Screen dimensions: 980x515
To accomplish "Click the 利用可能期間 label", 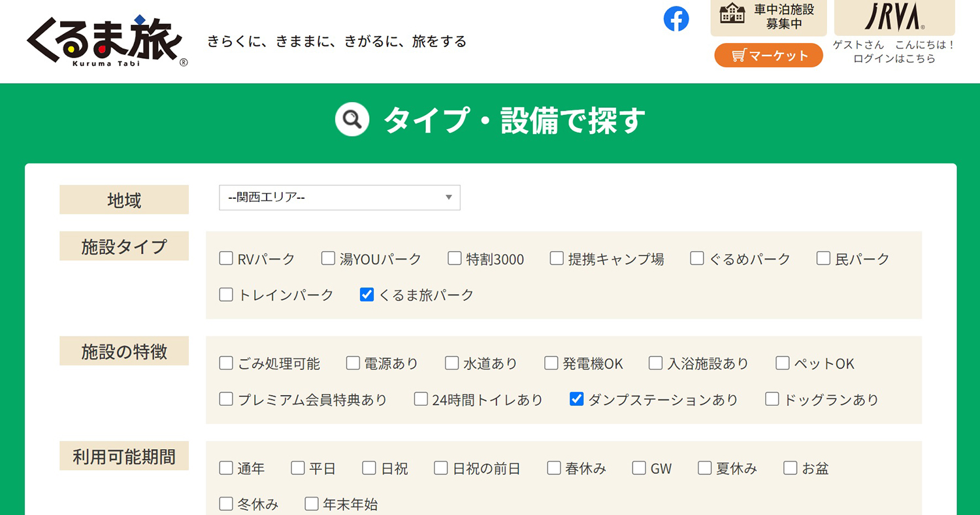I will pyautogui.click(x=124, y=456).
